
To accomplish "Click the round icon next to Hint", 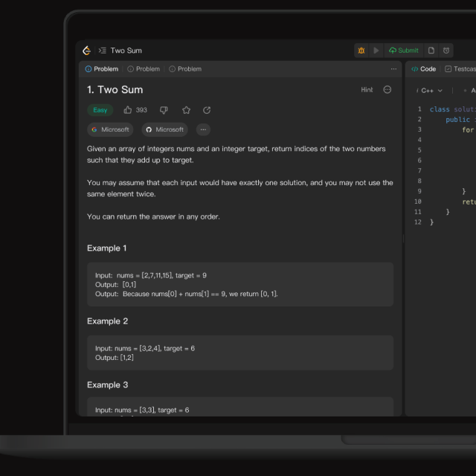I will pyautogui.click(x=387, y=90).
